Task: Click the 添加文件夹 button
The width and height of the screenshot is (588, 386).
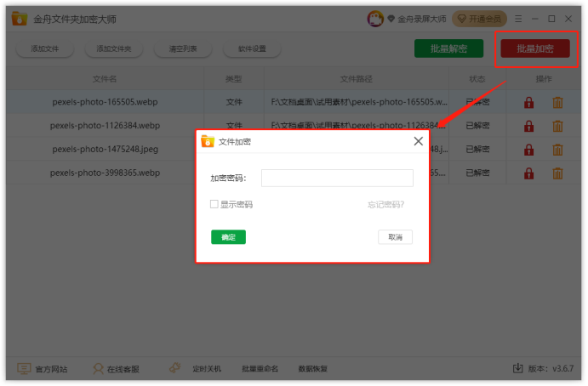Action: coord(114,48)
